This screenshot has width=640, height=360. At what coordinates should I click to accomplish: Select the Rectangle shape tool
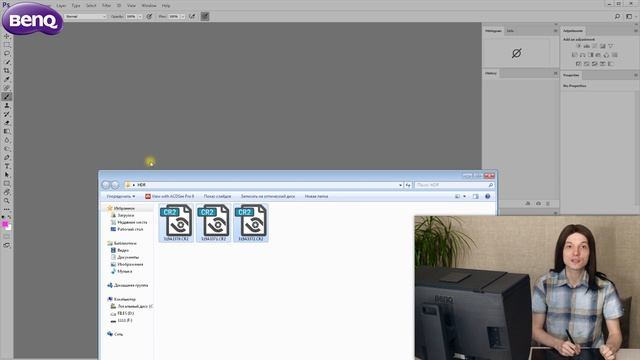(7, 183)
